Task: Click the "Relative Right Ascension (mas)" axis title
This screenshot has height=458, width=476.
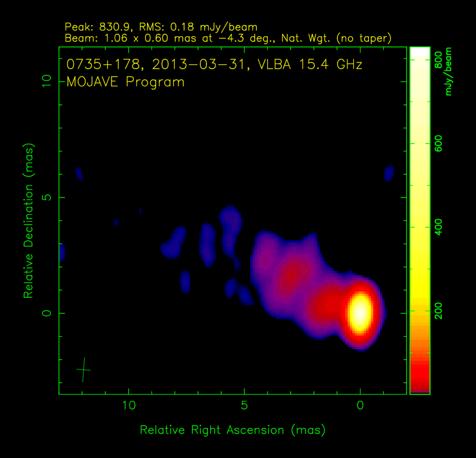Action: [x=232, y=430]
